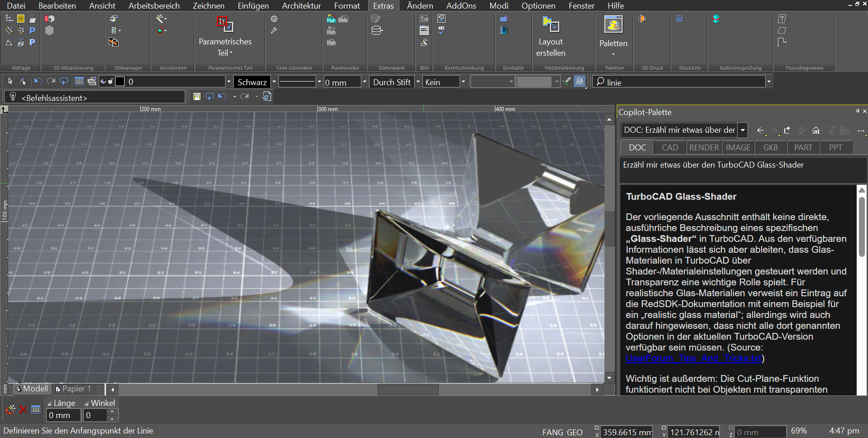Go back in Copilot palette history
The image size is (868, 438).
[761, 130]
